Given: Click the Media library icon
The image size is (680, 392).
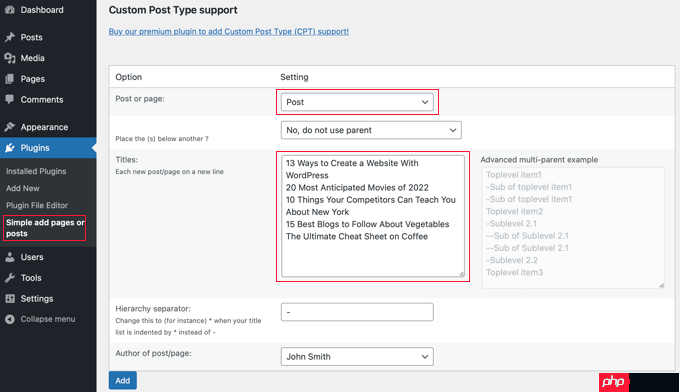Looking at the screenshot, I should (x=10, y=58).
